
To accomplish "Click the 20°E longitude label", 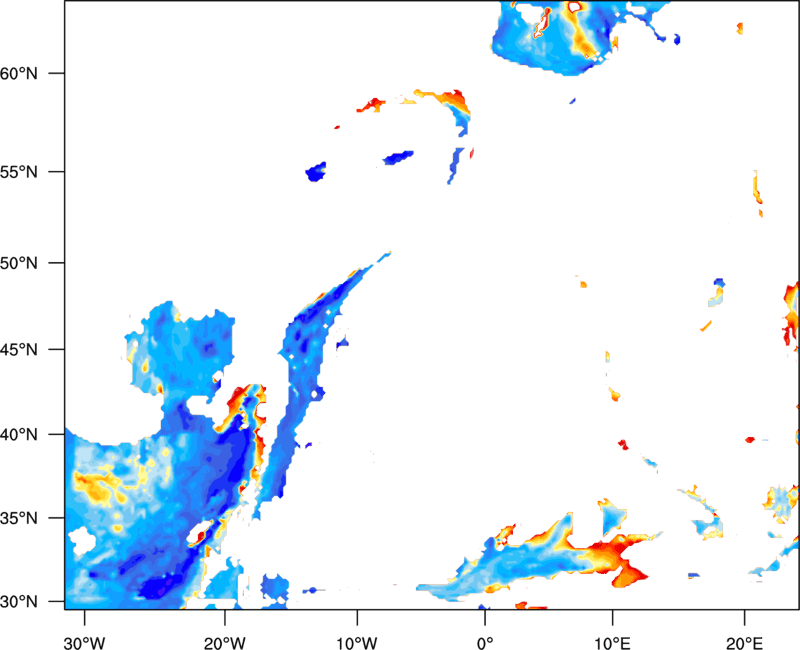I will [744, 643].
